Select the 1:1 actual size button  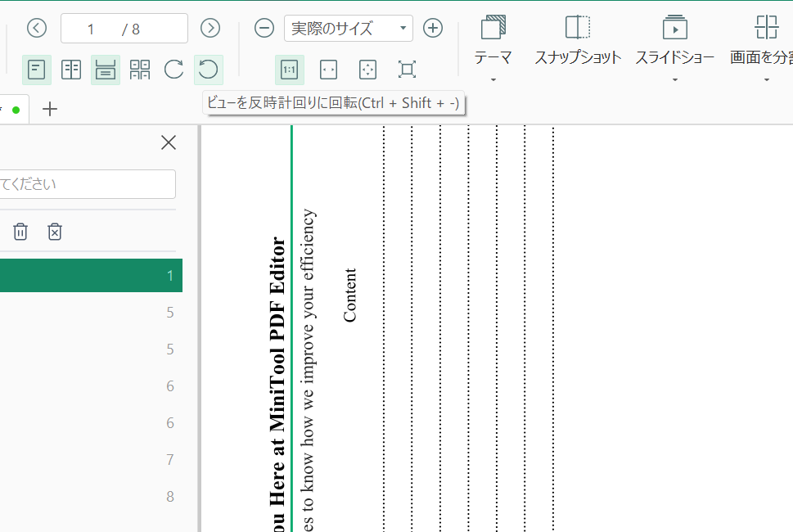point(289,70)
